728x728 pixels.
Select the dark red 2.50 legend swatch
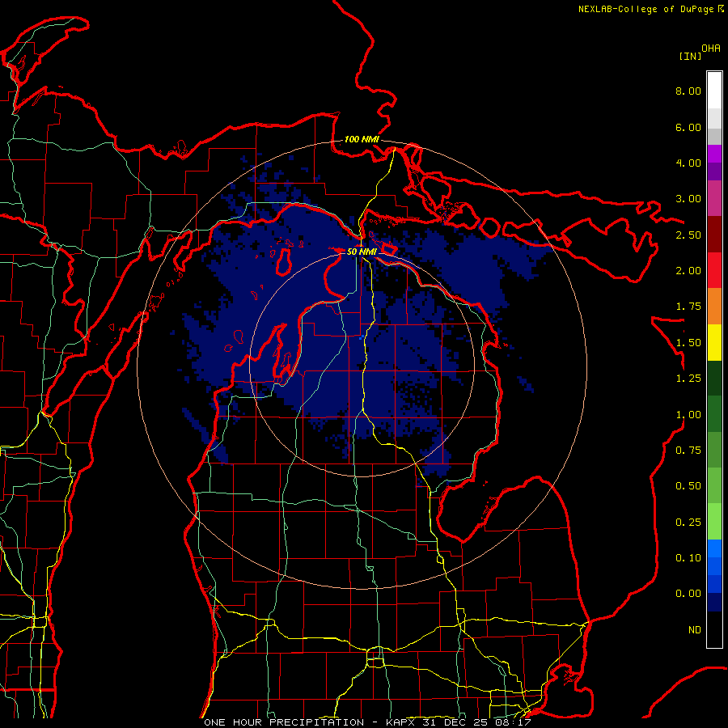click(714, 235)
